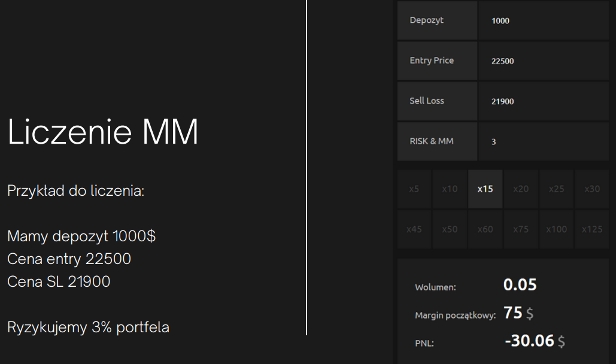Viewport: 616px width, 364px height.
Task: Click the Sell Loss field showing 21900
Action: coord(543,102)
